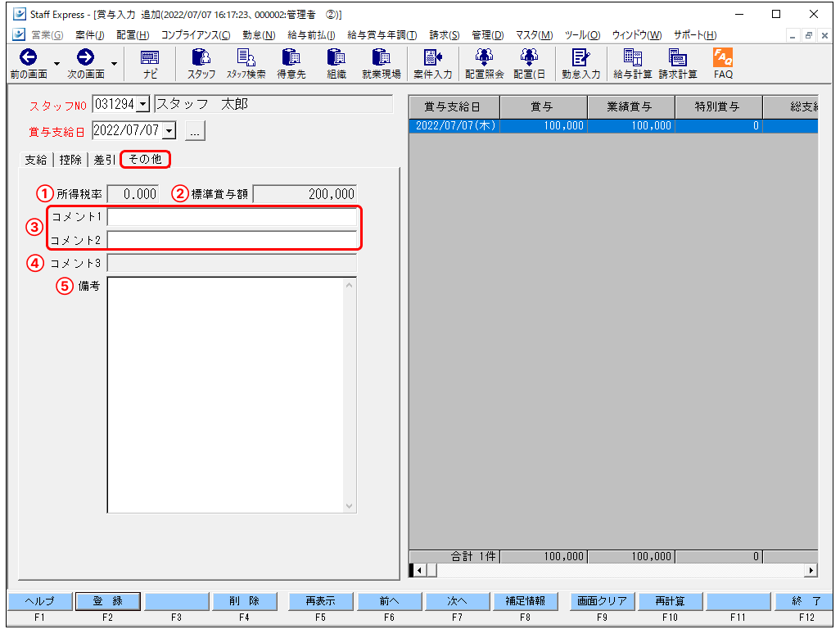Click the 画面クリア F9 button
Screen dimensions: 840x629
(x=602, y=601)
